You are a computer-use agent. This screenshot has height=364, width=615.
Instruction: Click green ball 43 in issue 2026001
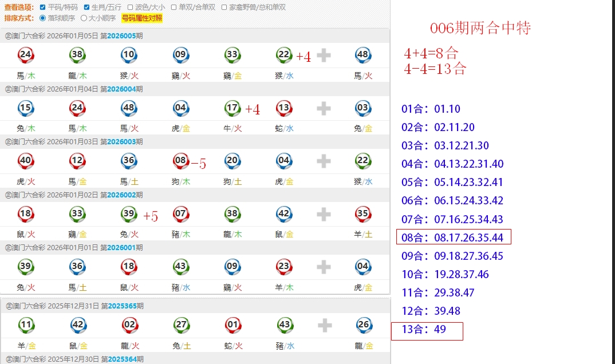(x=180, y=267)
